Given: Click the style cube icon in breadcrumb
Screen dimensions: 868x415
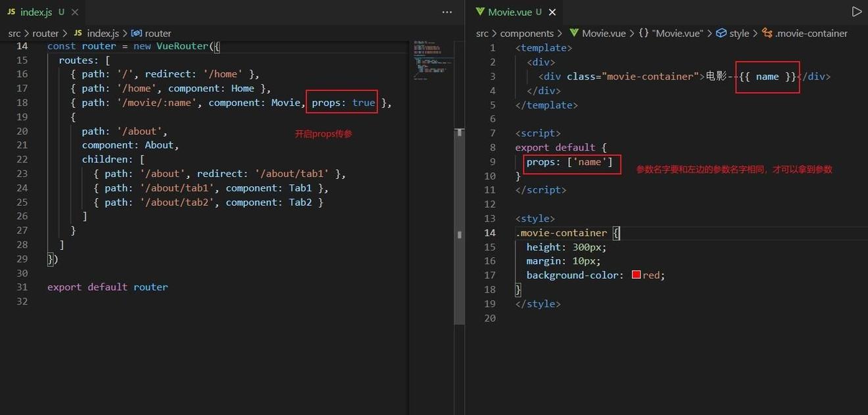Looking at the screenshot, I should [721, 33].
